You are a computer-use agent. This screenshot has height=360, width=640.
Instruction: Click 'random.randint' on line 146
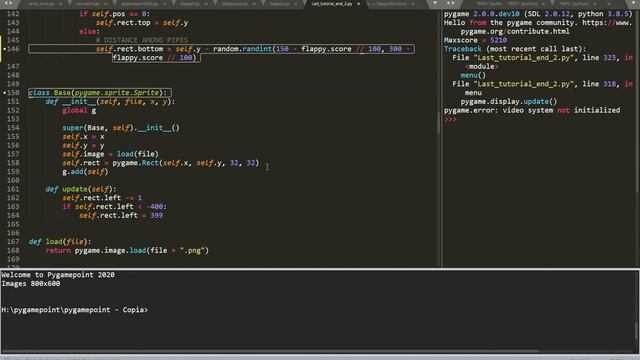[x=242, y=49]
